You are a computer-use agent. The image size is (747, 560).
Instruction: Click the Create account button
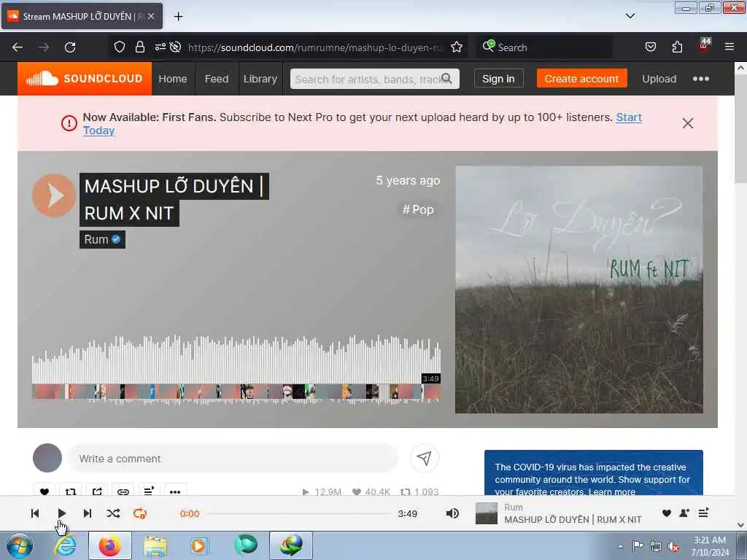581,79
